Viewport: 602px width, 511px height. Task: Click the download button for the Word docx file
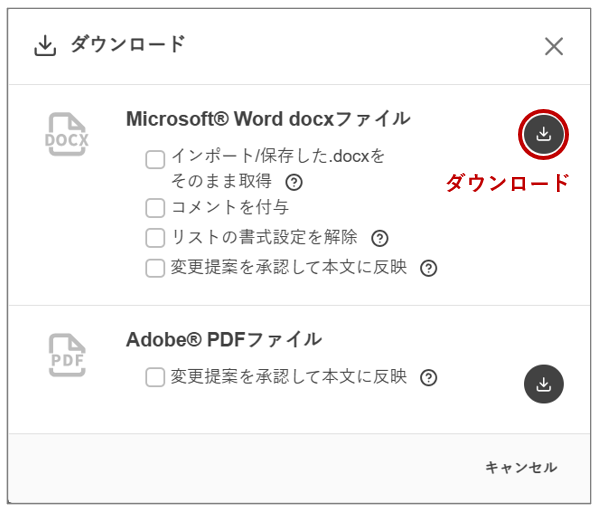[x=543, y=135]
